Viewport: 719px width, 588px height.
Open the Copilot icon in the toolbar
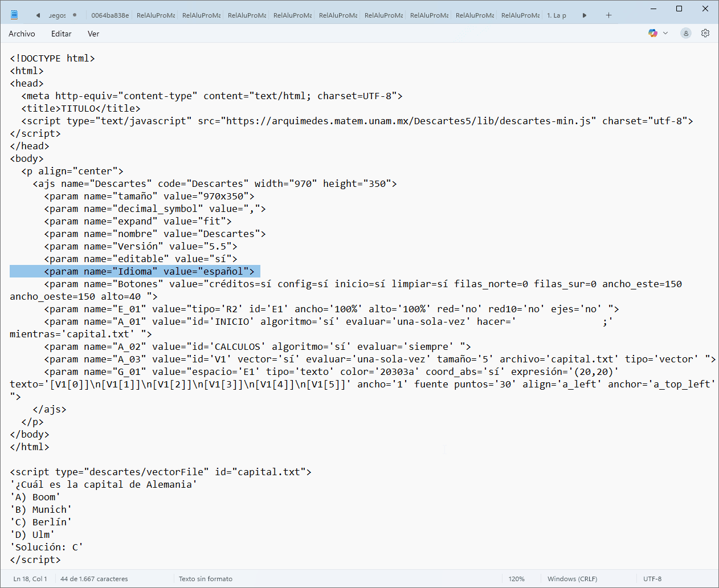pos(652,34)
